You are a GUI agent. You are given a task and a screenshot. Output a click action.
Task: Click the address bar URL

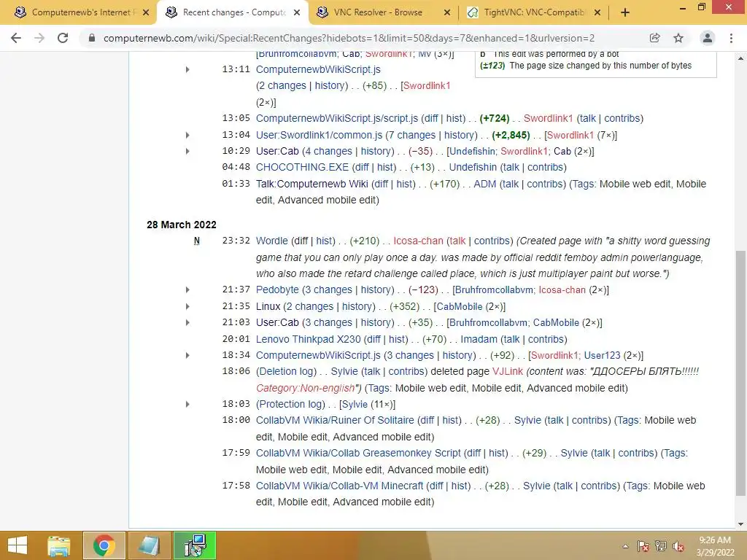coord(349,38)
